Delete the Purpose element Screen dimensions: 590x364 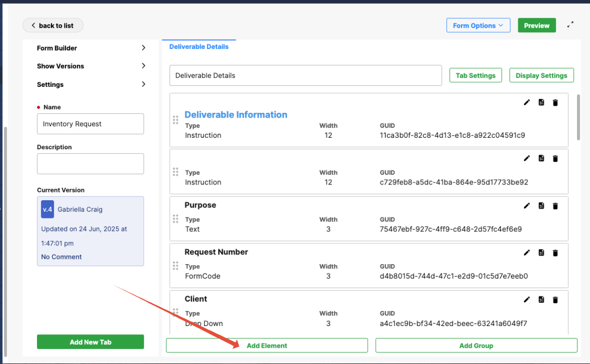tap(555, 206)
